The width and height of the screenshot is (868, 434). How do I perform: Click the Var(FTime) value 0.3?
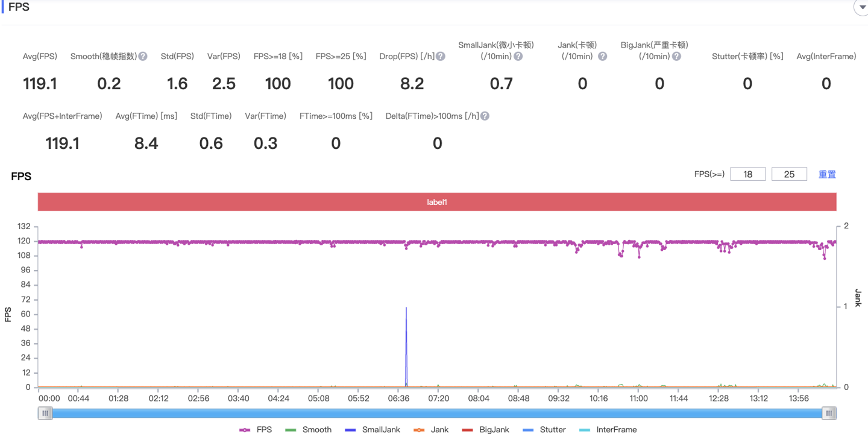click(x=265, y=143)
